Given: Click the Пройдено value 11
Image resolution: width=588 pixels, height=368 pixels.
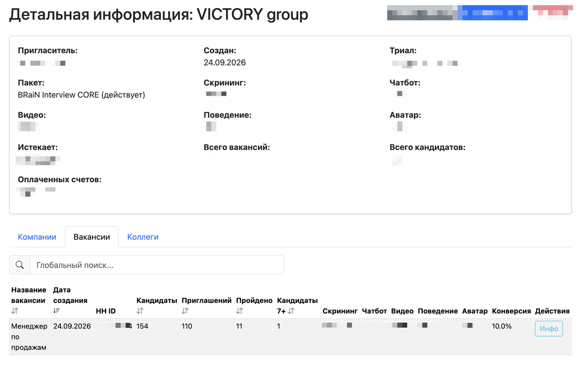Looking at the screenshot, I should [x=239, y=326].
